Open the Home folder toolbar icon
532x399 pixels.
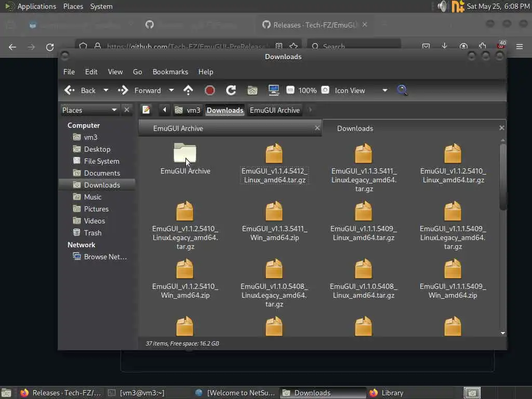pos(252,90)
